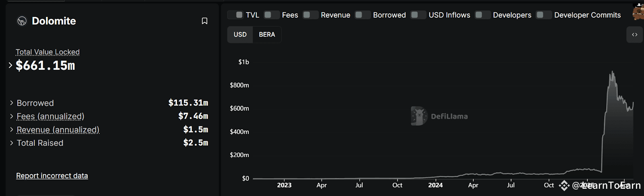Click the Binance logo watermark icon
644x196 pixels.
point(564,185)
